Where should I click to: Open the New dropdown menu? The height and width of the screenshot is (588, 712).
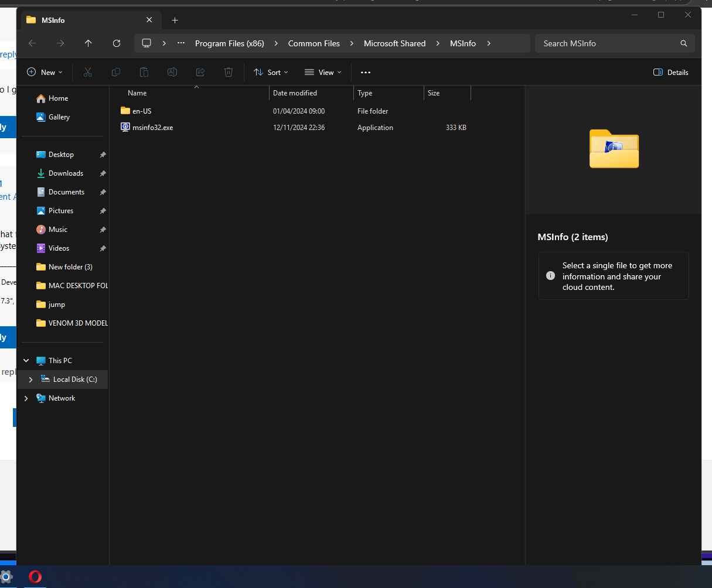(x=45, y=72)
